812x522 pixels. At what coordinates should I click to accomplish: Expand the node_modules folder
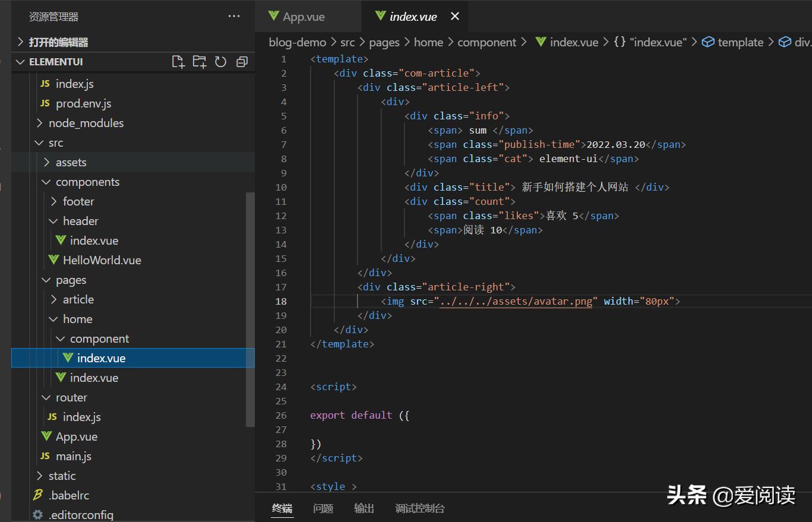coord(86,123)
